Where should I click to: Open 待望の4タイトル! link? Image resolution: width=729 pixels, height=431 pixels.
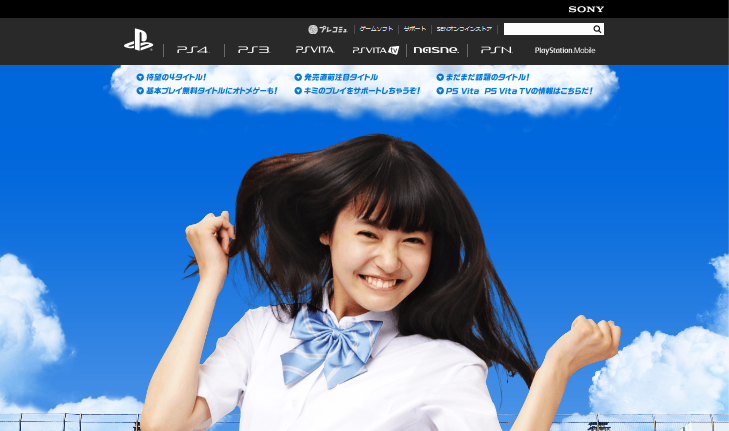(171, 77)
